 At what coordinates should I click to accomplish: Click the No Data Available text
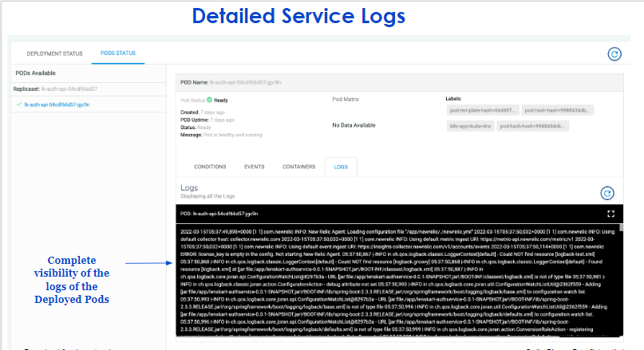354,125
